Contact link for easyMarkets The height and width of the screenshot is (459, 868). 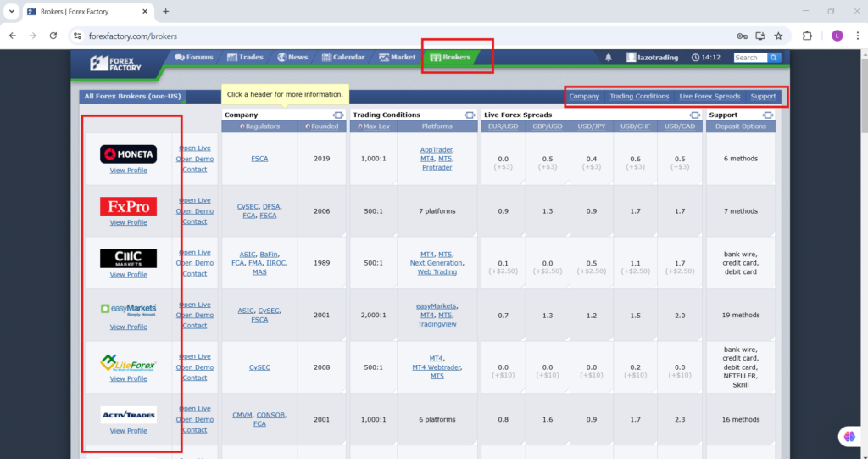tap(195, 326)
